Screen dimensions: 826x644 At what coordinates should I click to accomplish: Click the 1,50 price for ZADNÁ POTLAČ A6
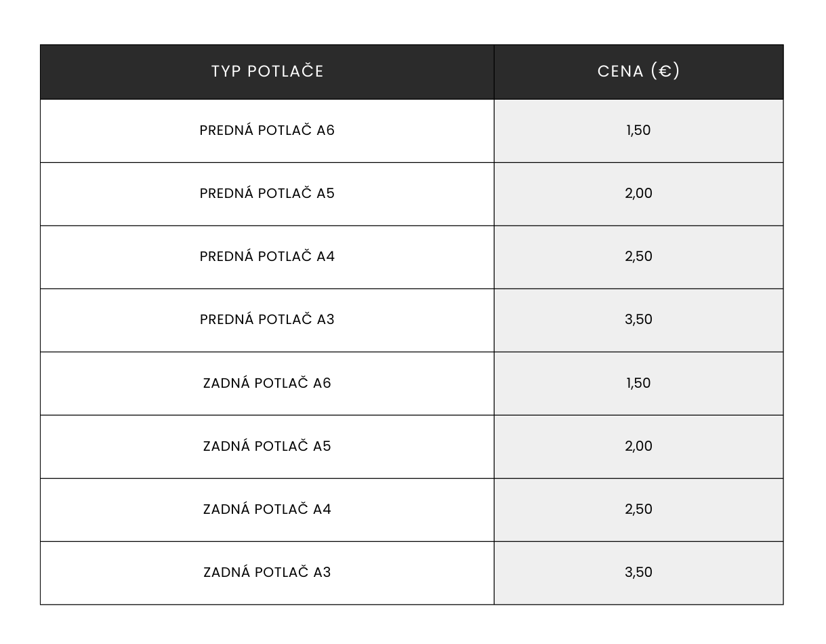638,384
